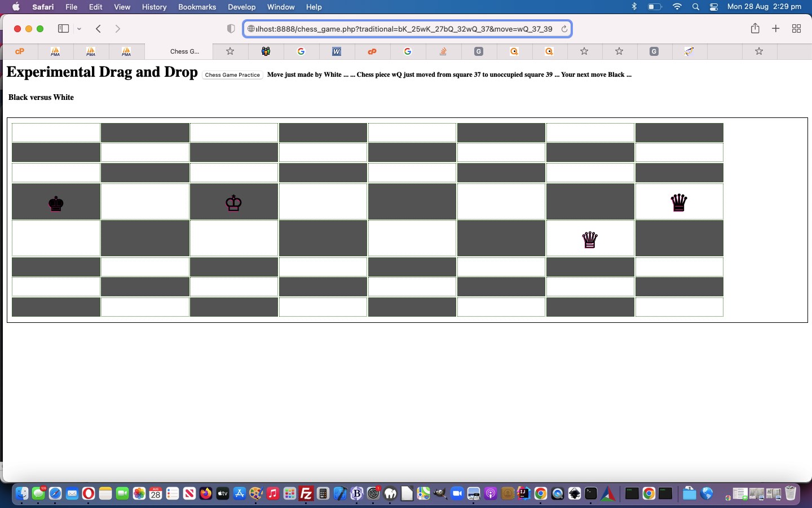This screenshot has width=812, height=508.
Task: Open the File menu
Action: [x=72, y=7]
